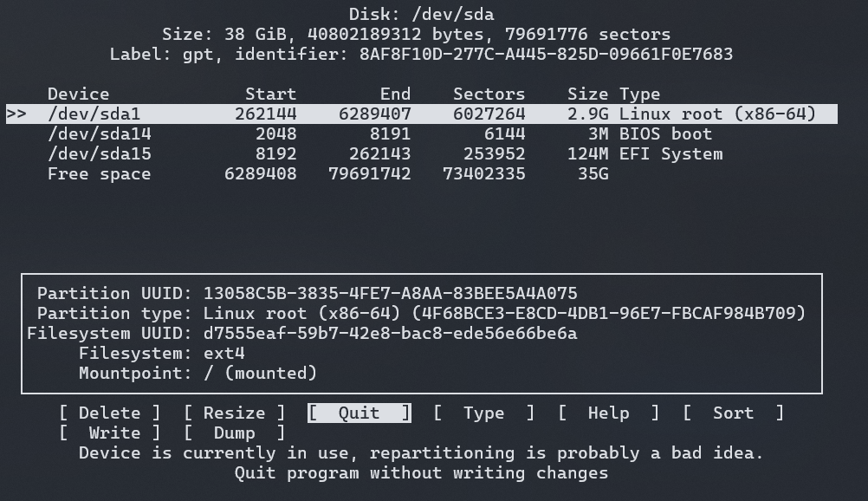The width and height of the screenshot is (868, 501).
Task: Click the Sectors column header
Action: 489,94
